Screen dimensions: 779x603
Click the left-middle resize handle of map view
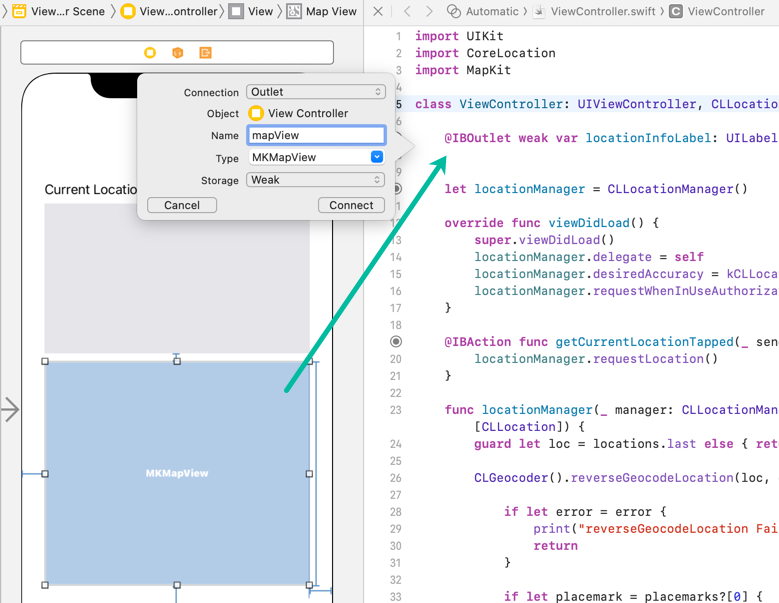(x=45, y=474)
